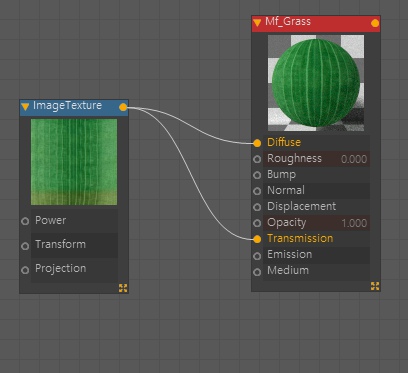Click the Diffuse label
This screenshot has height=373, width=408.
[284, 142]
